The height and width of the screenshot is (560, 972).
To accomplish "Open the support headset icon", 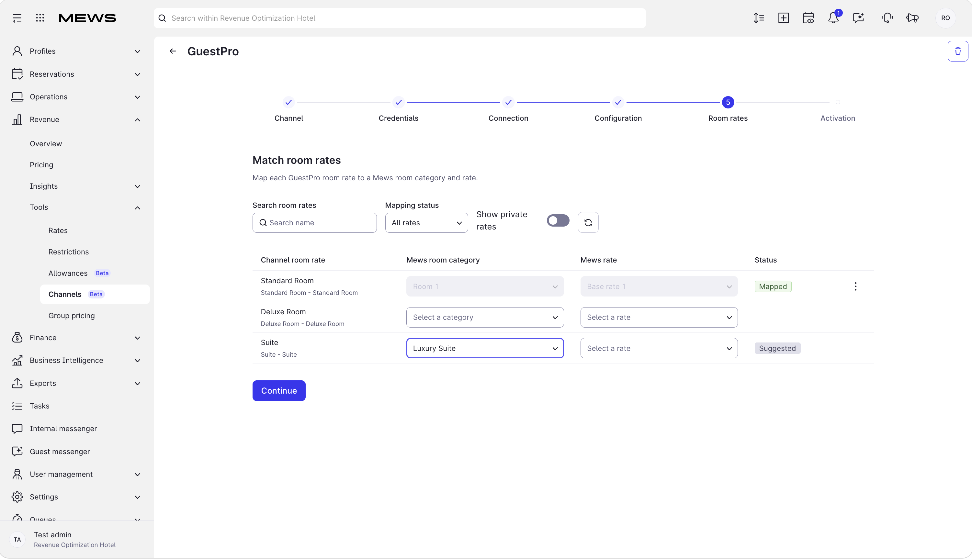I will (887, 18).
